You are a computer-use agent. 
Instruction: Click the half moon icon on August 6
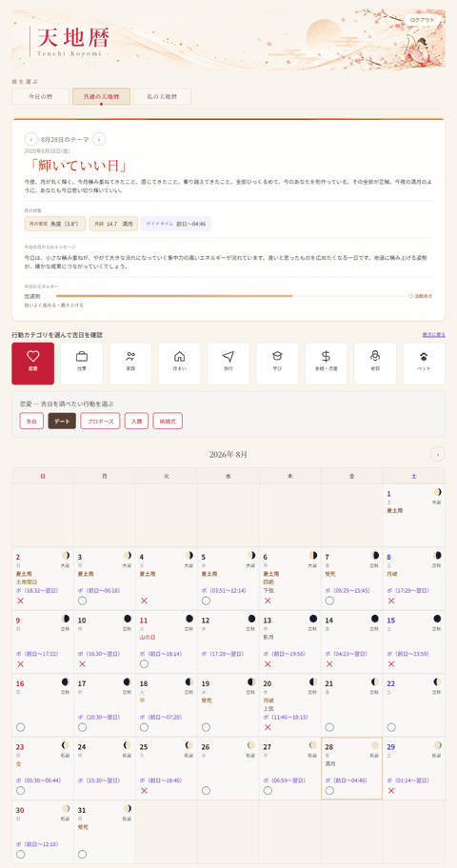pos(313,555)
